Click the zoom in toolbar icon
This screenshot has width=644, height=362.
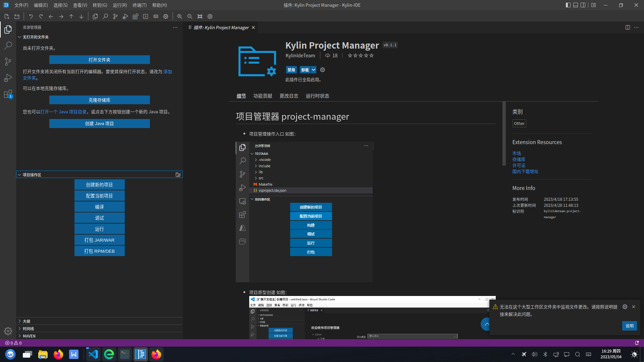click(180, 16)
